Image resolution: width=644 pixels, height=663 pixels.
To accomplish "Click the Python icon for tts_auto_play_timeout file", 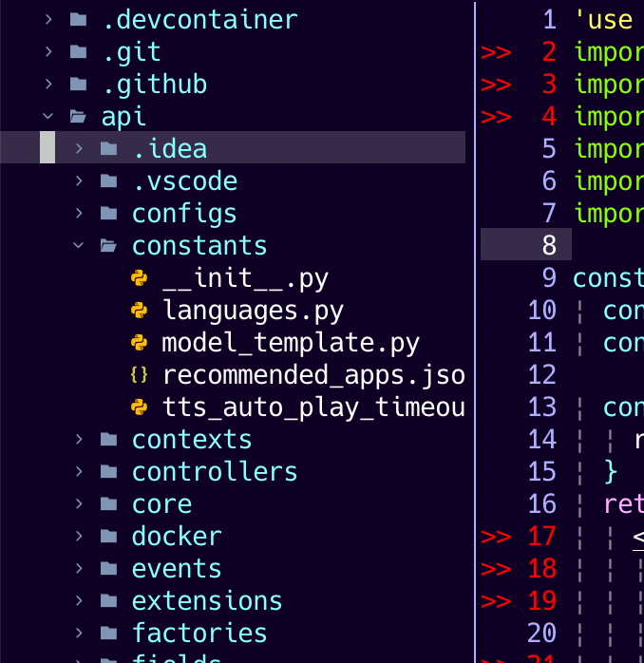I will click(139, 407).
